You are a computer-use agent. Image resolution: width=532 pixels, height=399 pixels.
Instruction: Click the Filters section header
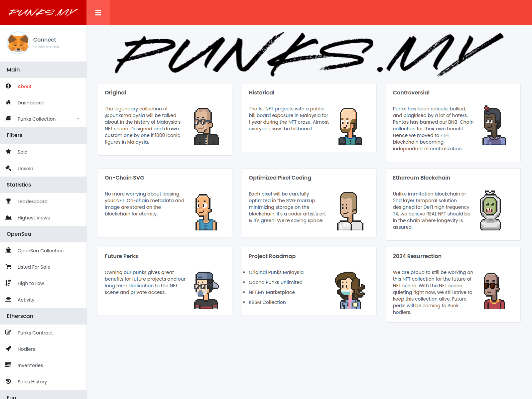(43, 135)
